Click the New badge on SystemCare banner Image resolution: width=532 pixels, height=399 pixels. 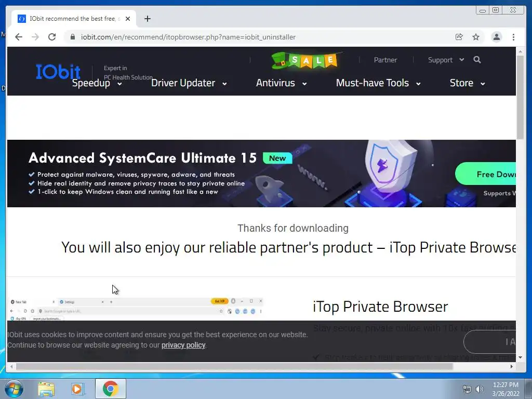click(x=277, y=158)
